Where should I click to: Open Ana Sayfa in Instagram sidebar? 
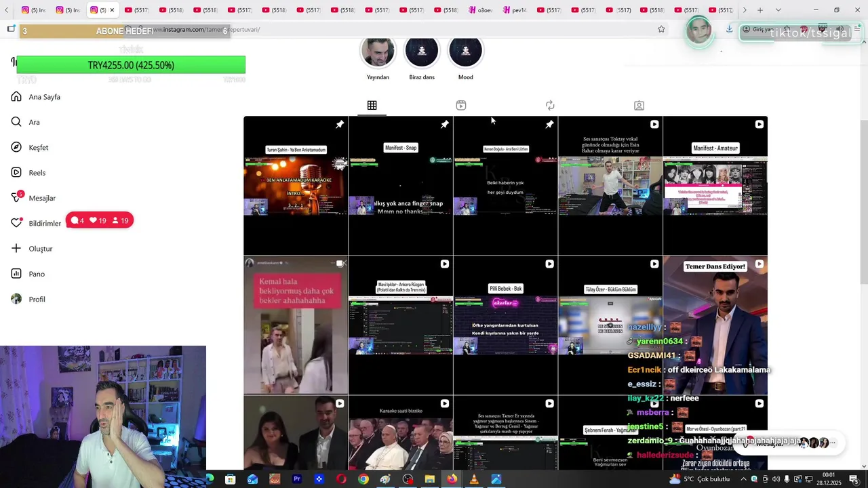tap(36, 97)
